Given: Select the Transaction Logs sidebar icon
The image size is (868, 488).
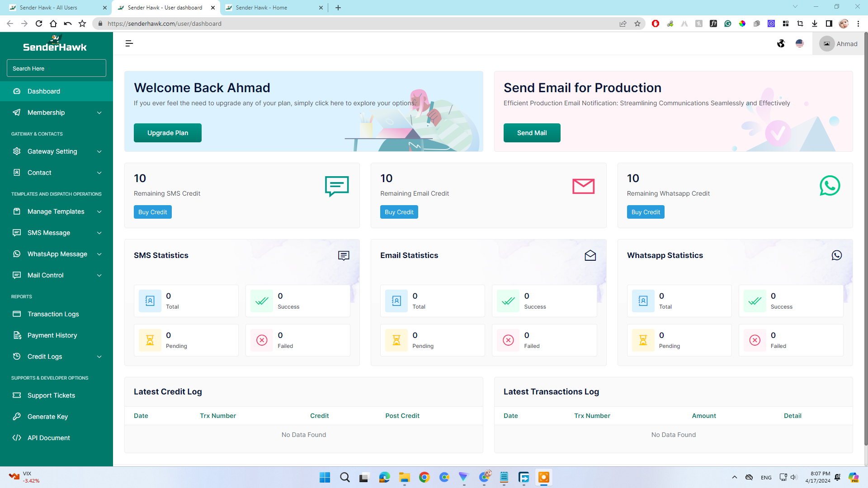Looking at the screenshot, I should 17,314.
